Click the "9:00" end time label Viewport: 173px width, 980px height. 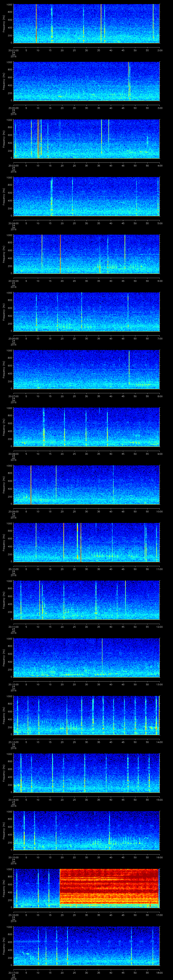[x=160, y=454]
